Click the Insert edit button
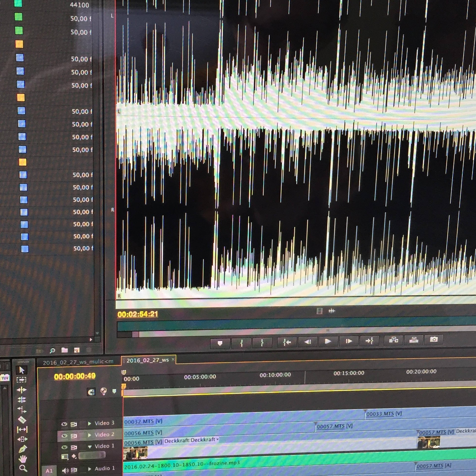The image size is (476, 476). [393, 340]
